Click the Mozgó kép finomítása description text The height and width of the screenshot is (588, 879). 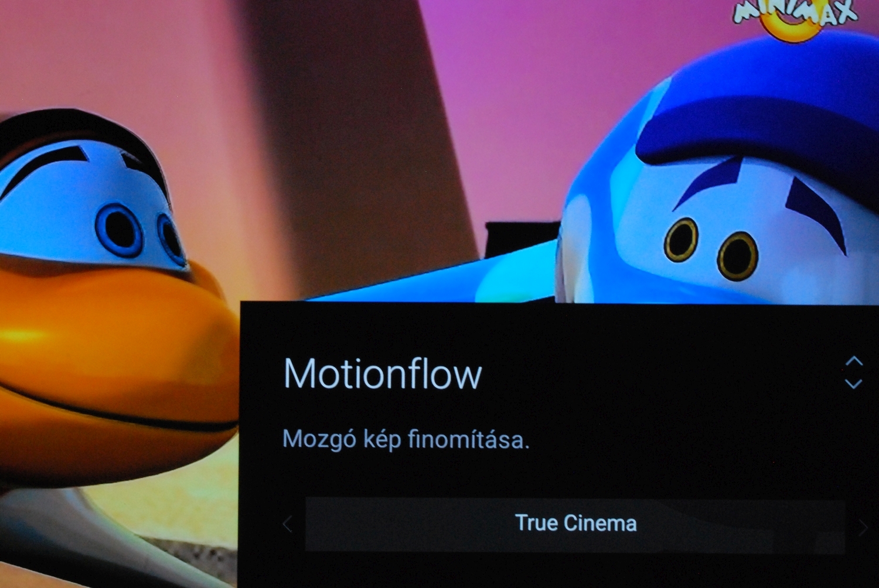pyautogui.click(x=406, y=439)
